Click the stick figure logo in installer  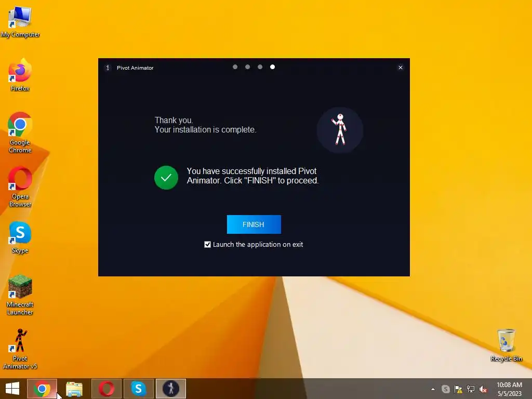point(340,130)
